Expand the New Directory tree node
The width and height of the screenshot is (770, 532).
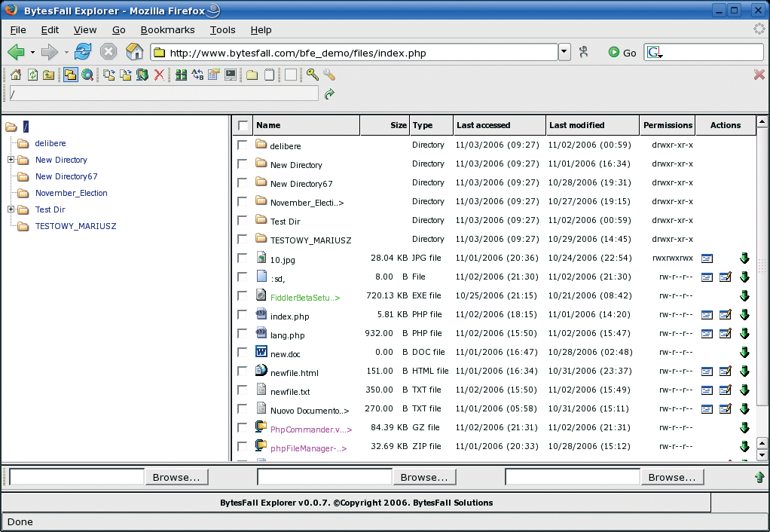pos(11,159)
